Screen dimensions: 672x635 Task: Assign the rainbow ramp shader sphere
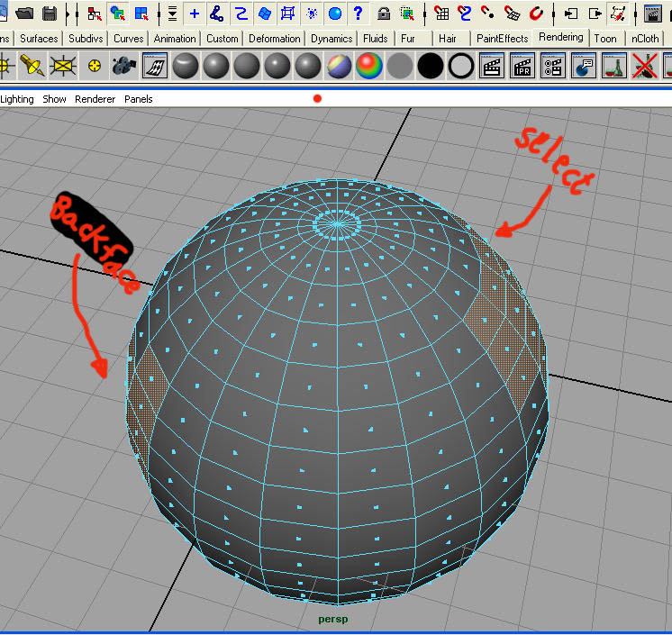point(369,66)
